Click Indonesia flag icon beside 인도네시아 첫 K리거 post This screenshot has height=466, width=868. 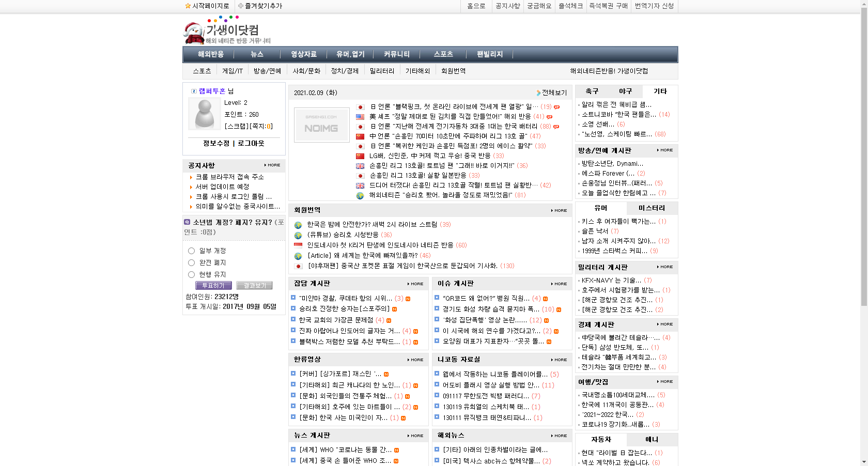[298, 245]
